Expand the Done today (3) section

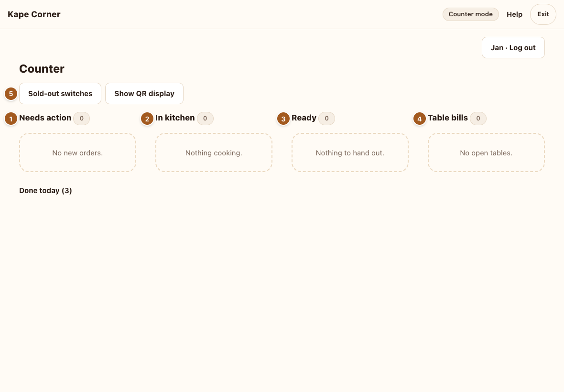tap(46, 191)
